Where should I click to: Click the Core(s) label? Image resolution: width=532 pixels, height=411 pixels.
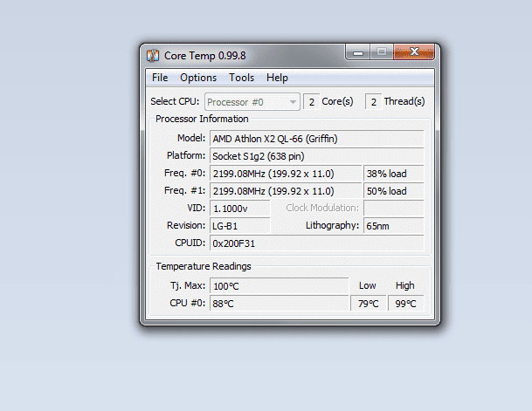(337, 101)
